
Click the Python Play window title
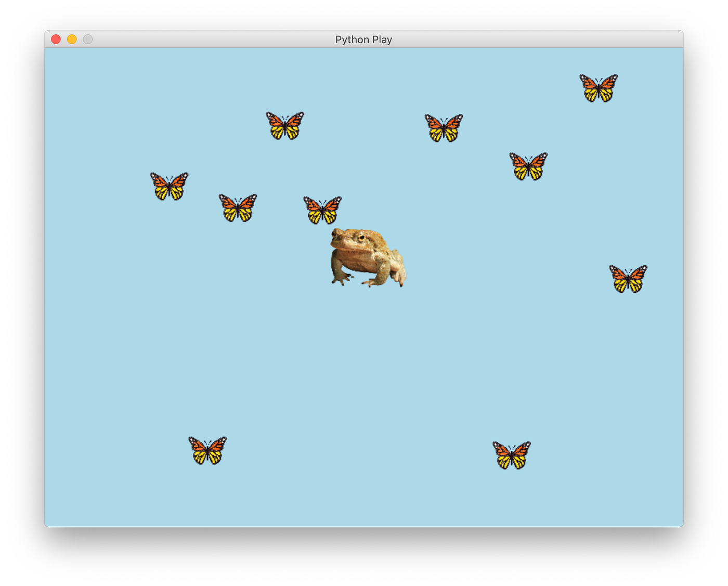coord(363,40)
